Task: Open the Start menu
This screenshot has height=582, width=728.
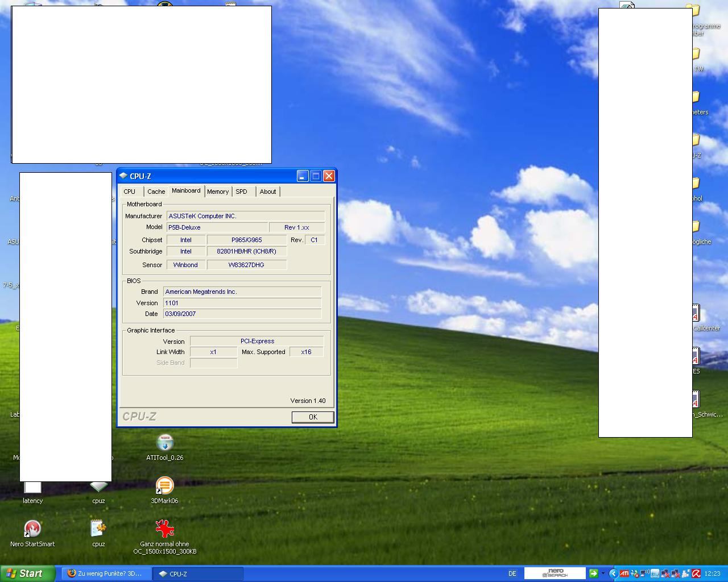Action: (28, 573)
